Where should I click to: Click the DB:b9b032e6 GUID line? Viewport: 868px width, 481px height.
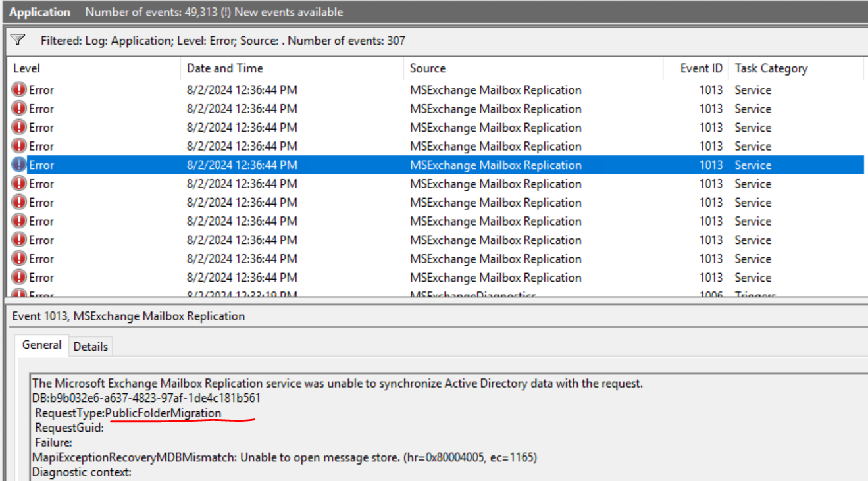146,398
